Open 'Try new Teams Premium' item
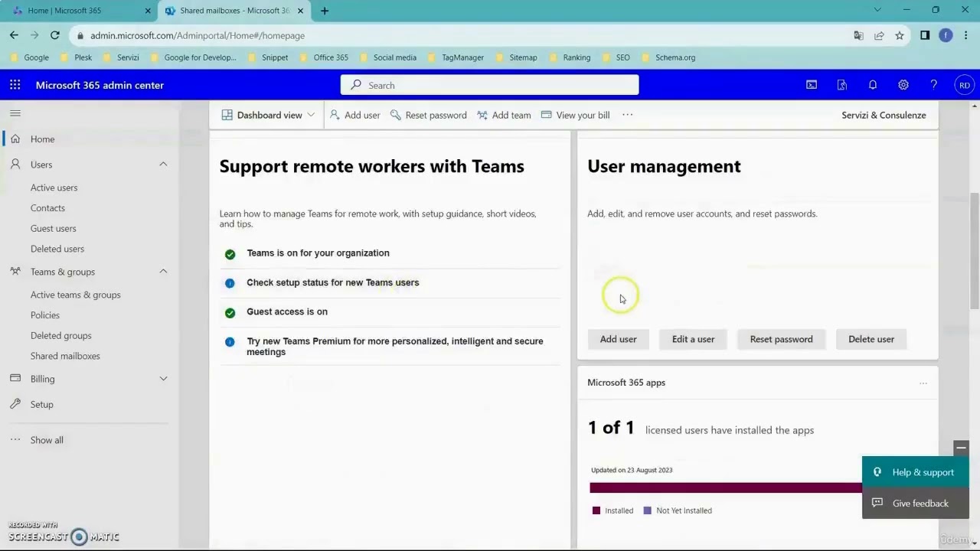The height and width of the screenshot is (551, 980). pos(395,347)
